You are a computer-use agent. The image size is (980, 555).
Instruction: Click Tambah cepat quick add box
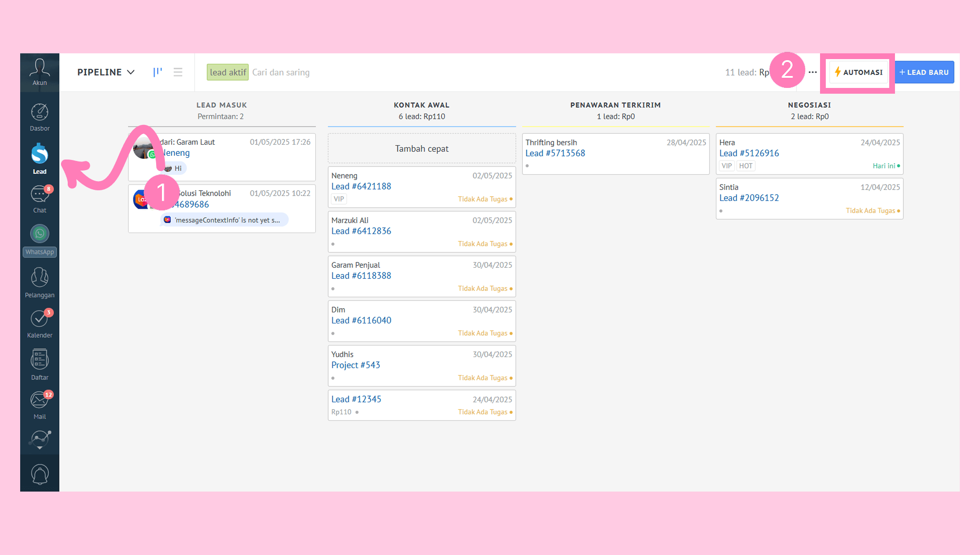click(x=421, y=148)
